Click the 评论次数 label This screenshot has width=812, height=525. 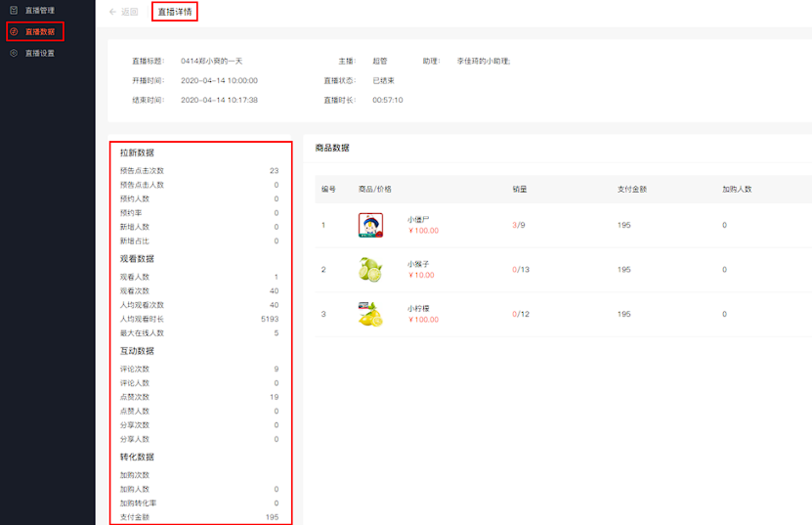(x=135, y=369)
